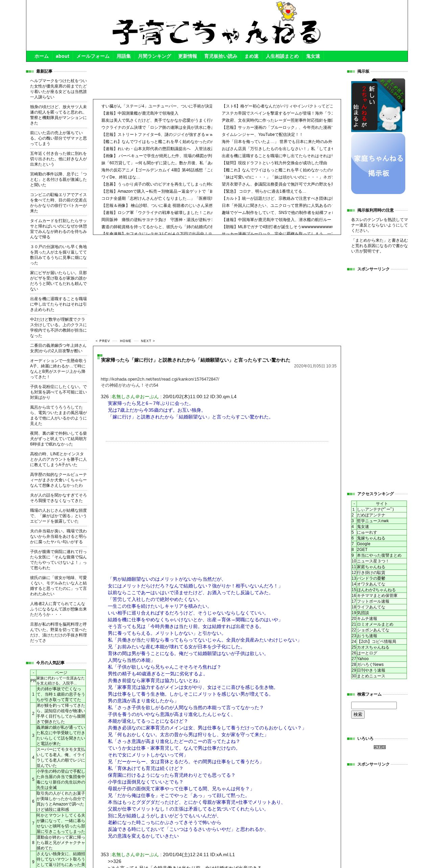
Task: Click フットボール速報 in ranking
Action: point(373,601)
